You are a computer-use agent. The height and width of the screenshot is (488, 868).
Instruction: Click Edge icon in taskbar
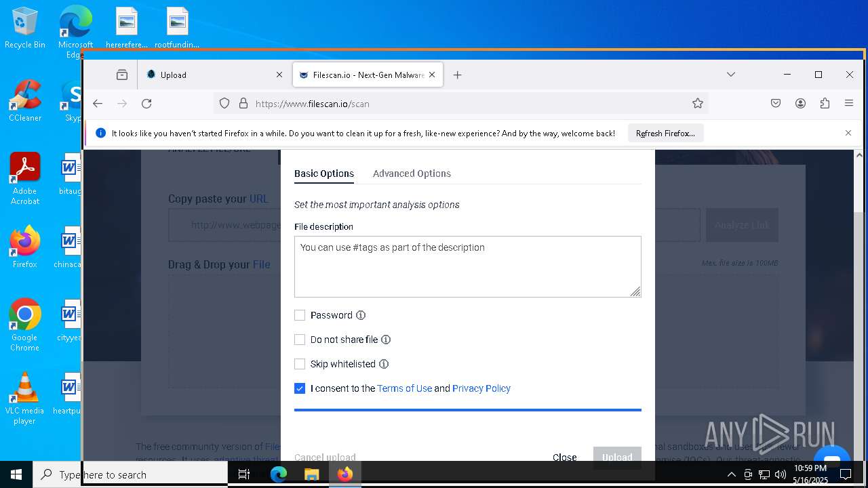point(279,474)
